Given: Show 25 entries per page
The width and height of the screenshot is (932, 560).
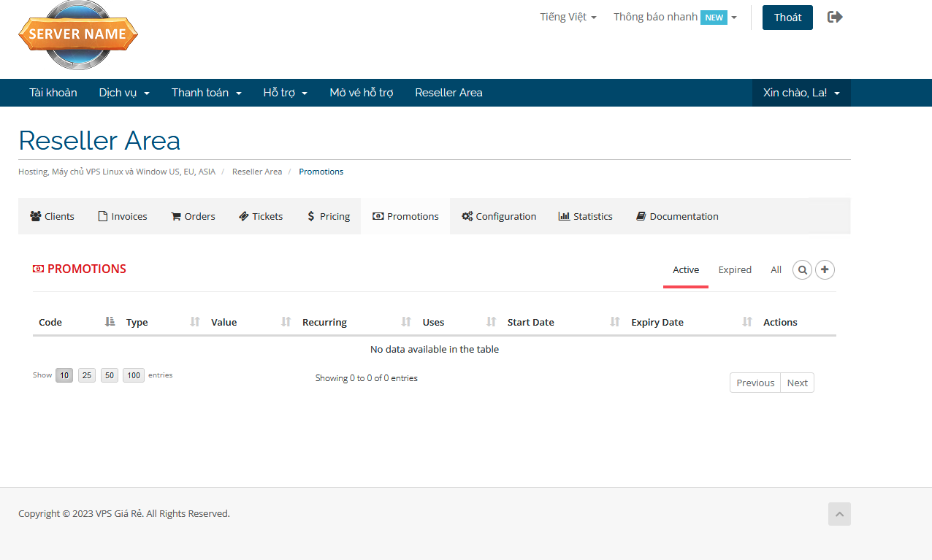Looking at the screenshot, I should tap(87, 375).
